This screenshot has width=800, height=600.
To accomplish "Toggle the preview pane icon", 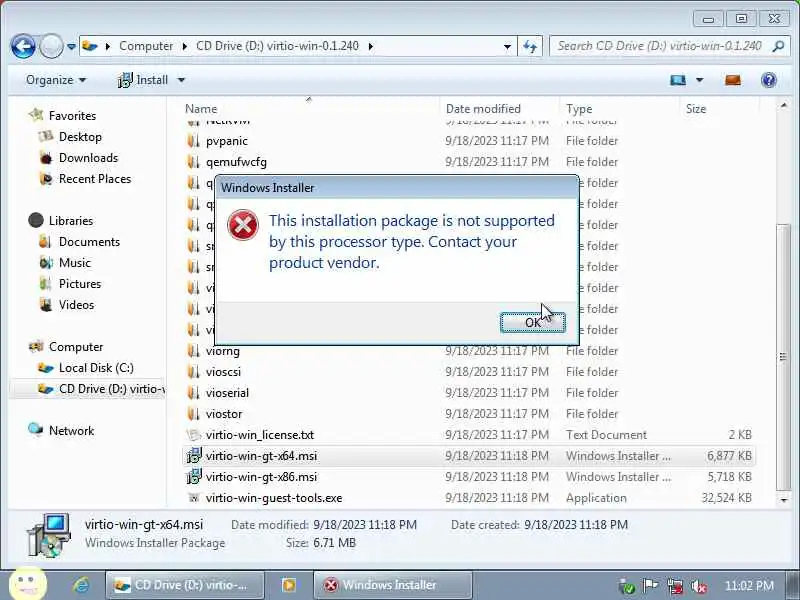I will (733, 80).
